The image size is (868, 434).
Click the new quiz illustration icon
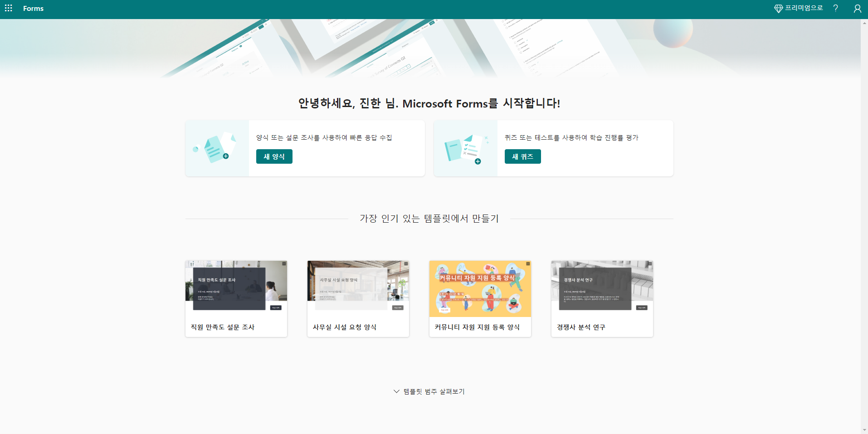pos(465,149)
